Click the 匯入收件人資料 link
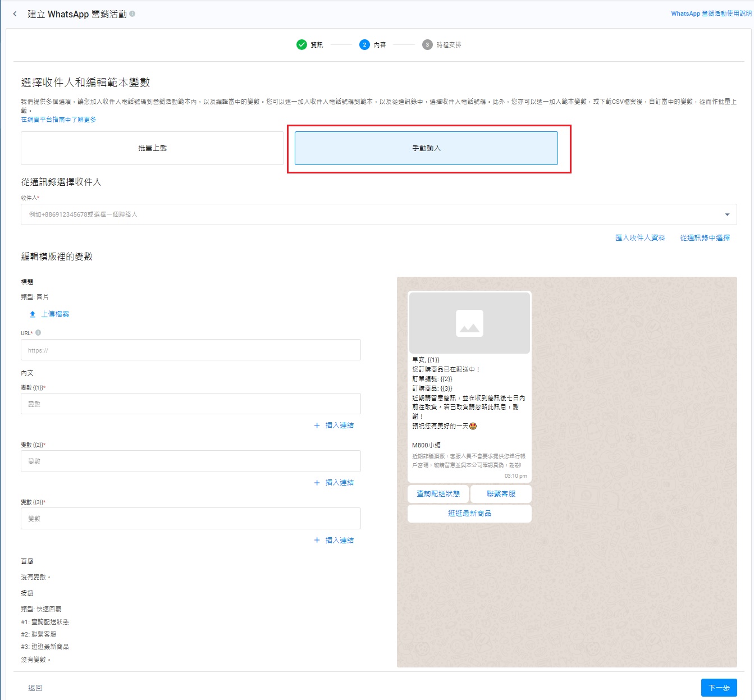The image size is (754, 700). click(x=640, y=238)
